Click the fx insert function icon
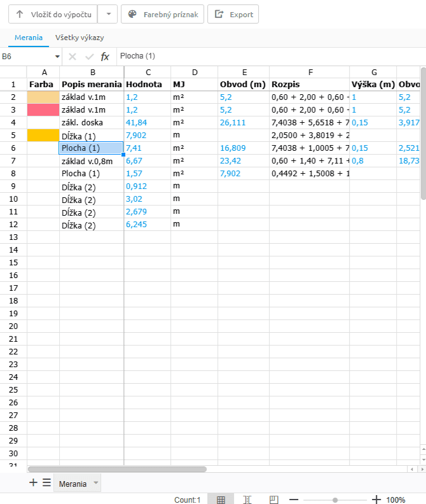 tap(105, 57)
